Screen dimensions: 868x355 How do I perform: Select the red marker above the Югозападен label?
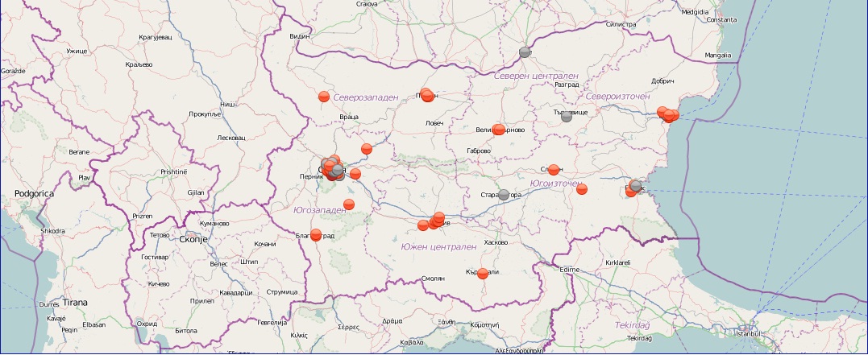(349, 204)
